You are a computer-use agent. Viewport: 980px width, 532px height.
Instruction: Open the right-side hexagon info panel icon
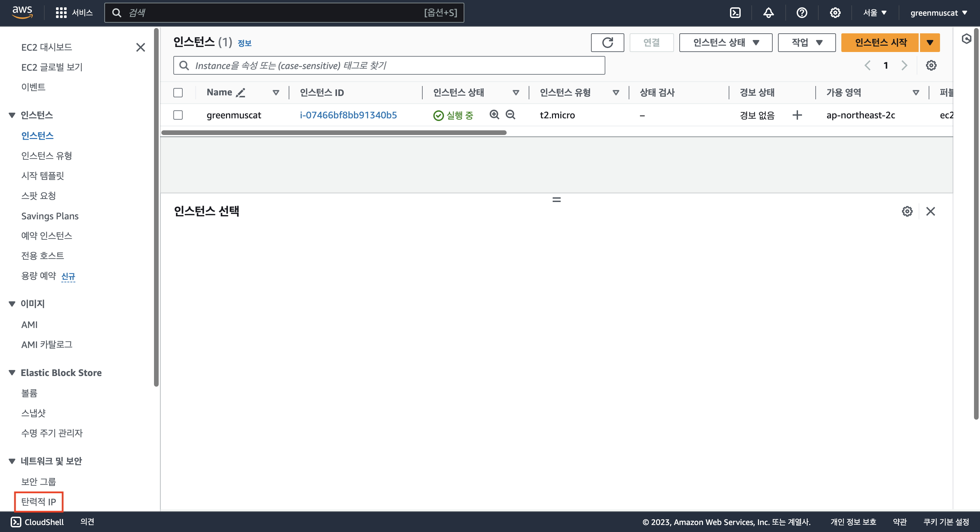966,39
